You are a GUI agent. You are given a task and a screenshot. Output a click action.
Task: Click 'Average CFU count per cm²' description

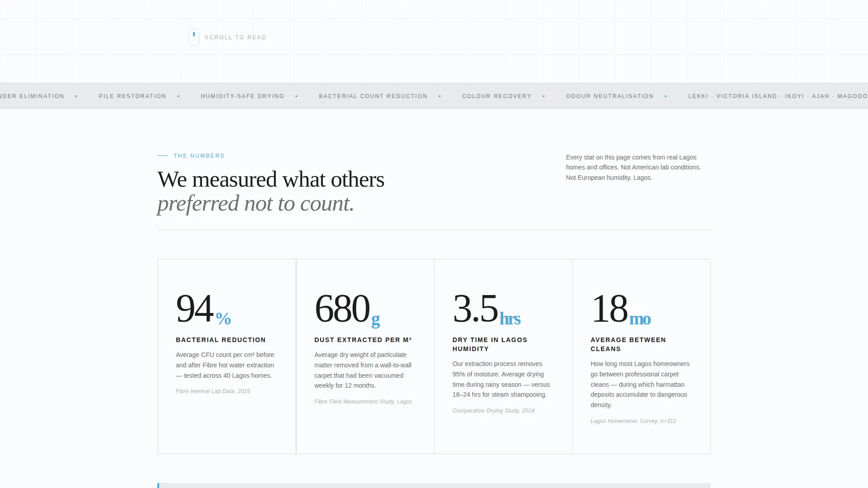(225, 365)
